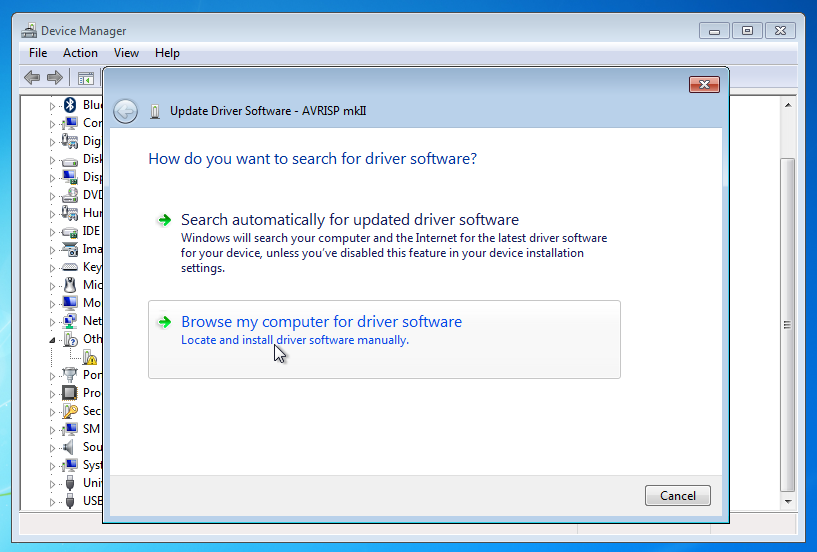Click the Sound category speaker icon
The image size is (817, 552).
click(x=70, y=447)
